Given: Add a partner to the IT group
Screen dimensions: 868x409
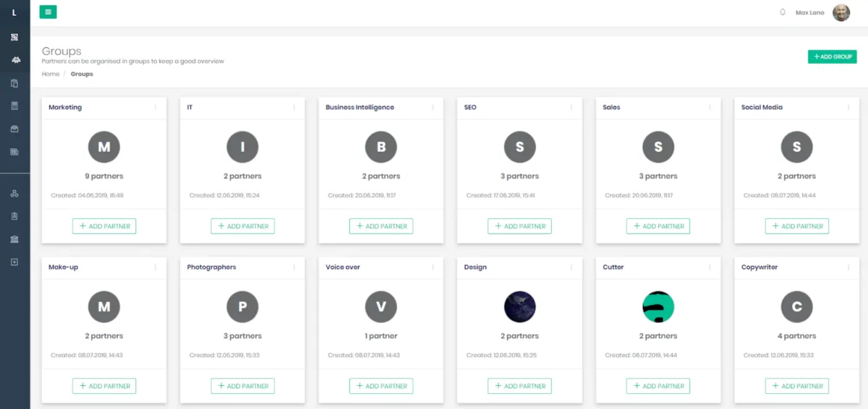Looking at the screenshot, I should click(x=242, y=226).
